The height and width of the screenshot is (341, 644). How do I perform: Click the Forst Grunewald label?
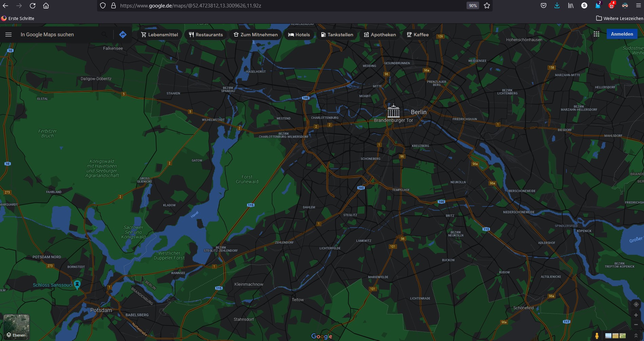pyautogui.click(x=247, y=179)
